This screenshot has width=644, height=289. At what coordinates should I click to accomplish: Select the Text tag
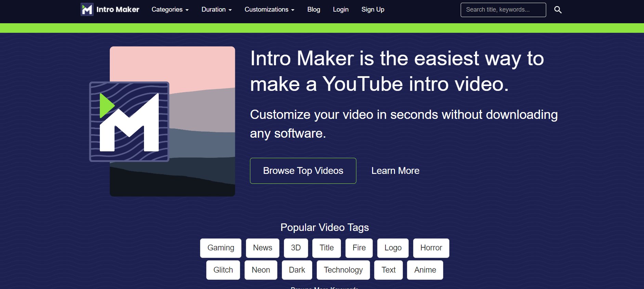389,270
